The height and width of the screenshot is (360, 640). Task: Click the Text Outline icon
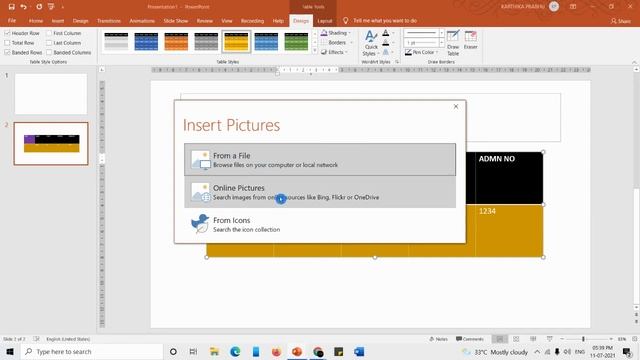coord(386,42)
